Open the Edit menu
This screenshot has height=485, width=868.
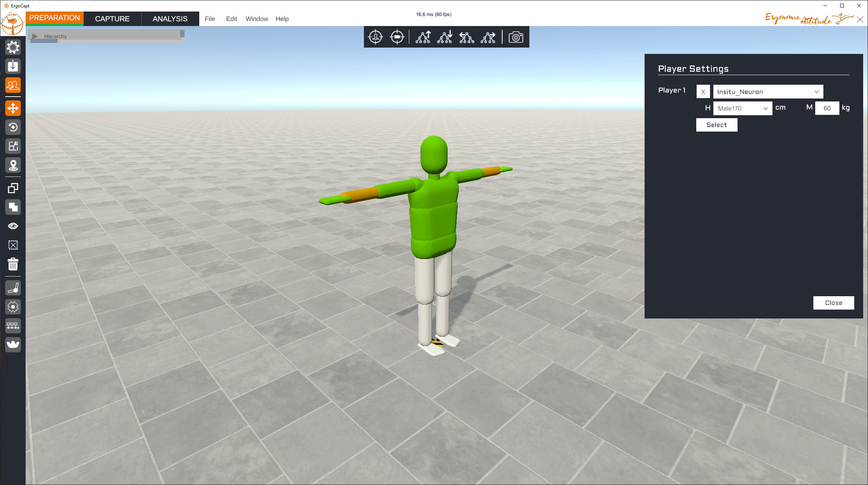[x=232, y=19]
